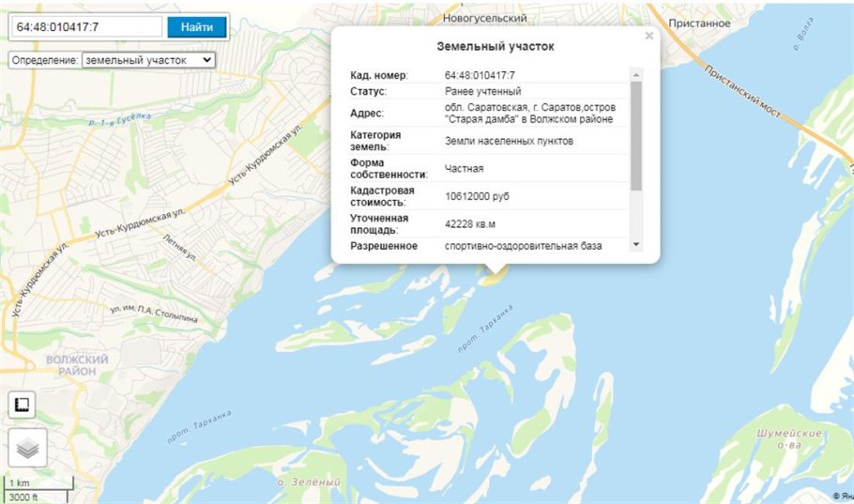Click the Шумейские о-ва island label
The width and height of the screenshot is (854, 504).
click(x=789, y=438)
